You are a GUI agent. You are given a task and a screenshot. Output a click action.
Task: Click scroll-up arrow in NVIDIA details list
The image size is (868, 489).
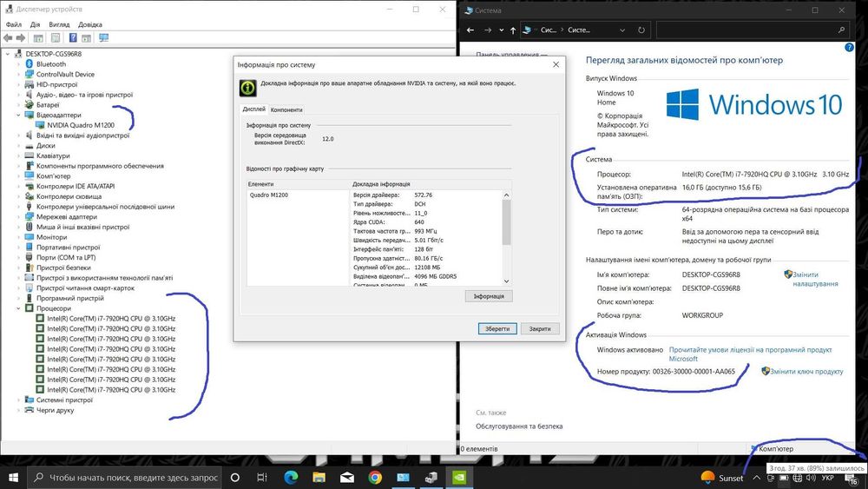[506, 195]
